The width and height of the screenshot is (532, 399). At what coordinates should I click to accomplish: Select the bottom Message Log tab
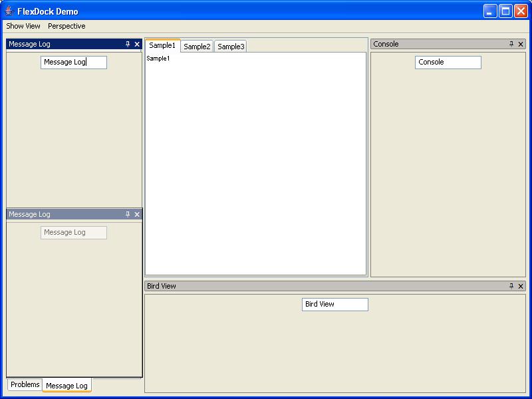(x=66, y=386)
